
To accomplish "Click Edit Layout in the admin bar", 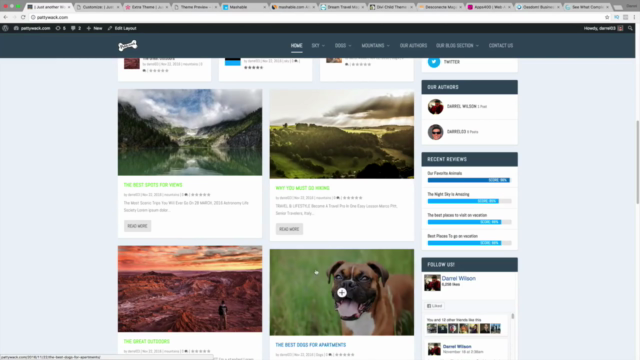I will tap(122, 28).
